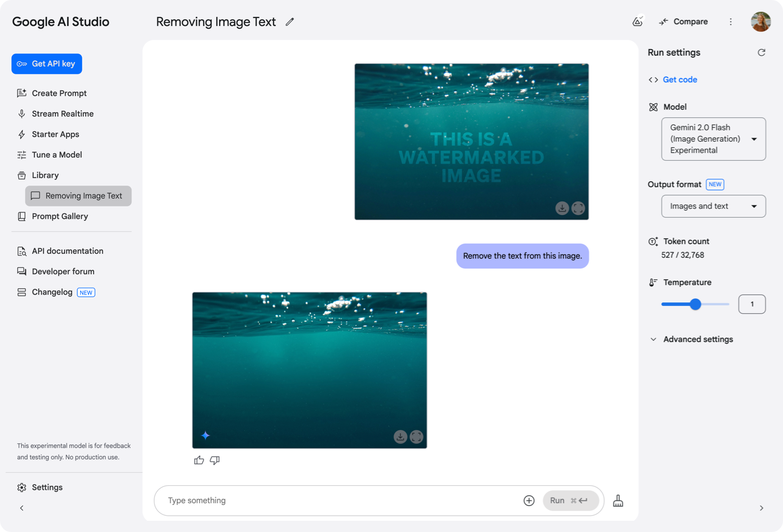Image resolution: width=783 pixels, height=532 pixels.
Task: Click the Run button
Action: (570, 500)
